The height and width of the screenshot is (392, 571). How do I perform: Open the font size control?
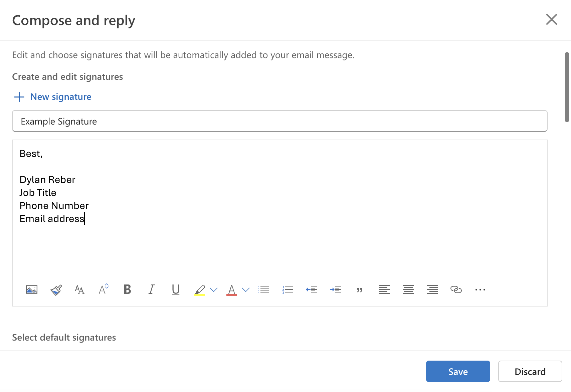[104, 289]
